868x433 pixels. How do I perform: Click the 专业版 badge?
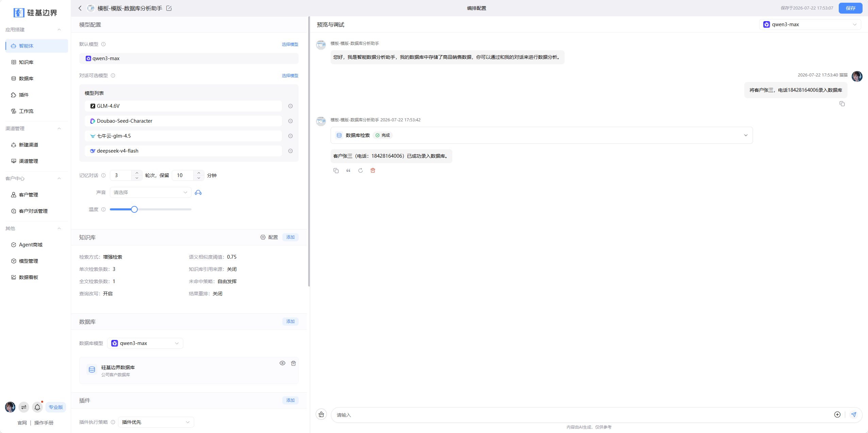(55, 407)
